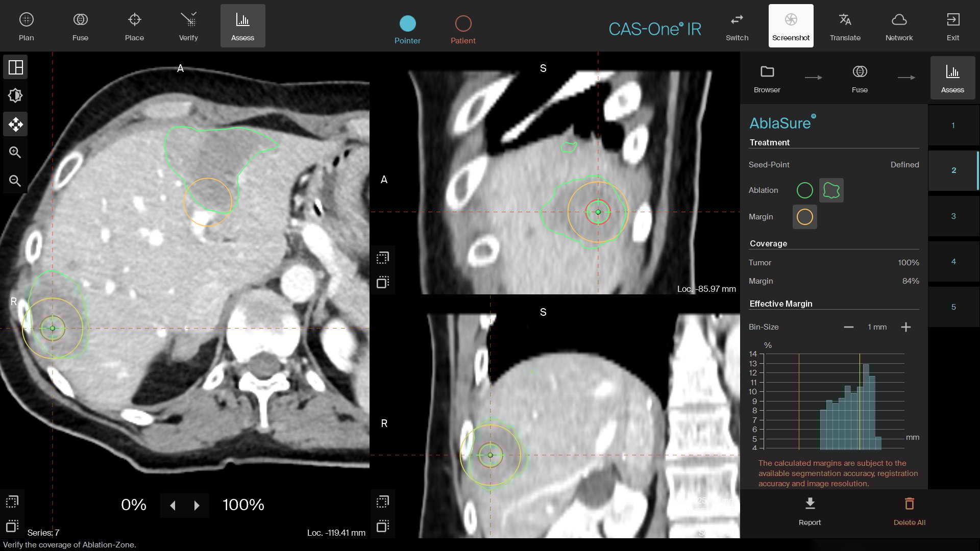Change the viewport layout via top-left sidebar icon
This screenshot has height=551, width=980.
15,67
